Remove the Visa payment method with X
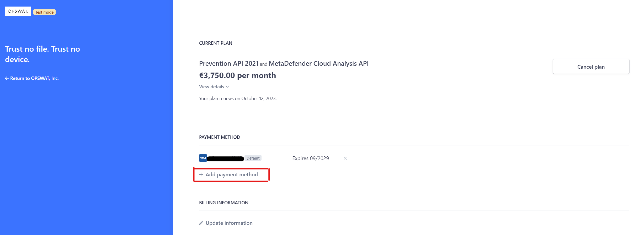The height and width of the screenshot is (235, 644). coord(345,158)
